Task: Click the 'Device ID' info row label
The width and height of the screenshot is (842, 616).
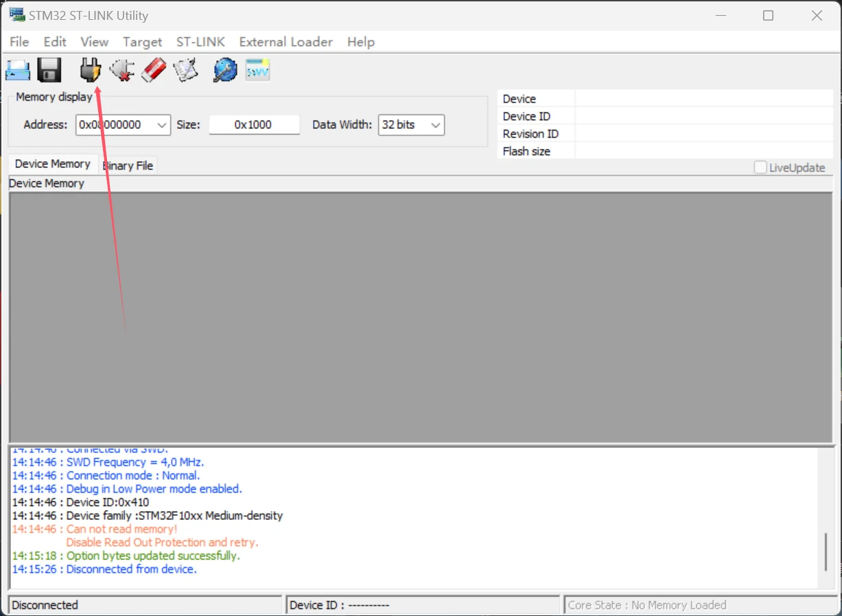Action: [x=526, y=117]
